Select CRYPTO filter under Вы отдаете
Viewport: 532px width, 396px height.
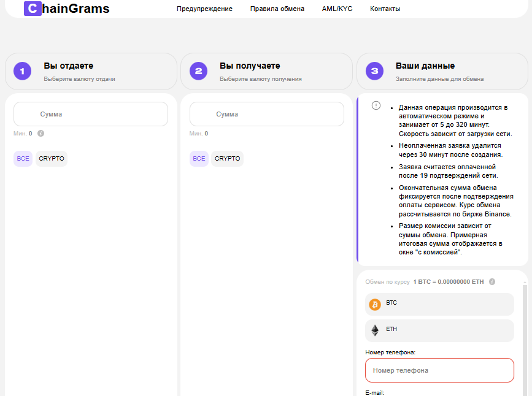point(52,159)
